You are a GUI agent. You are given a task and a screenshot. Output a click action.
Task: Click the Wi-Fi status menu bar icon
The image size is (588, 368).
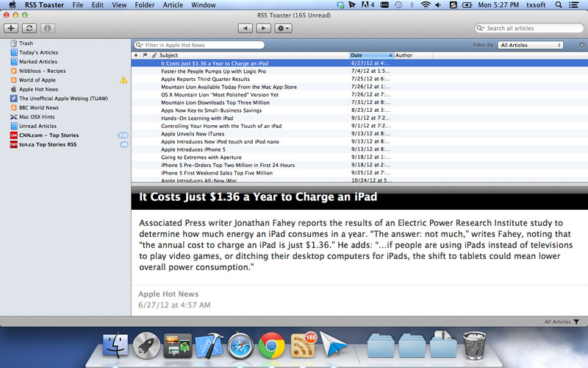pos(426,5)
